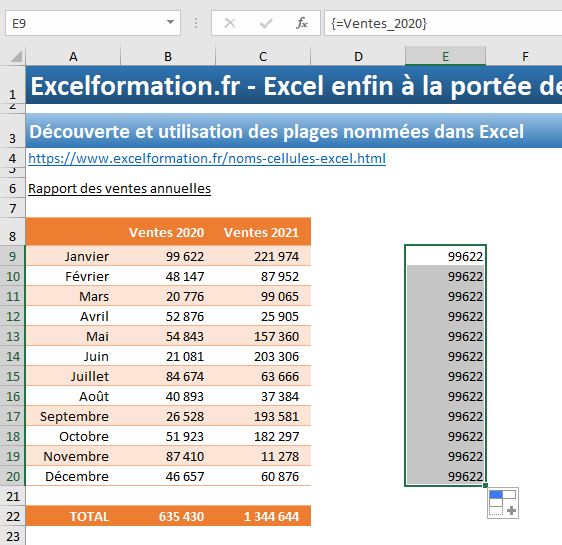Click the 46 657 cell

168,477
